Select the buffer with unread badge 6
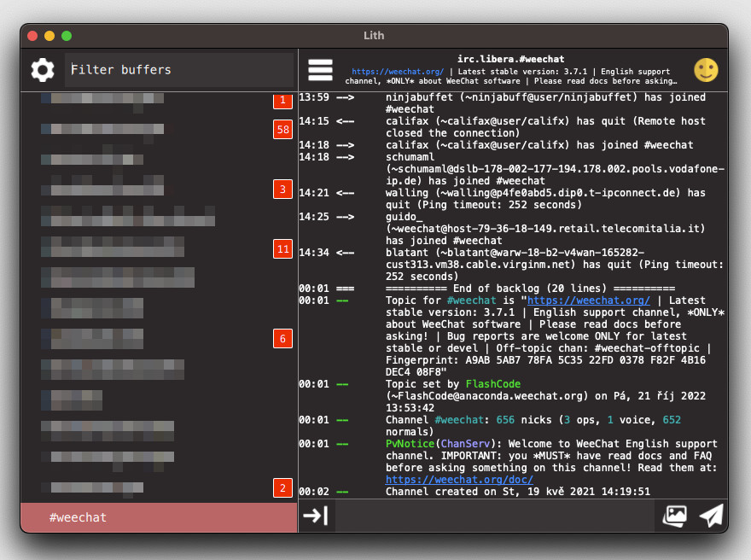The image size is (751, 560). click(159, 339)
